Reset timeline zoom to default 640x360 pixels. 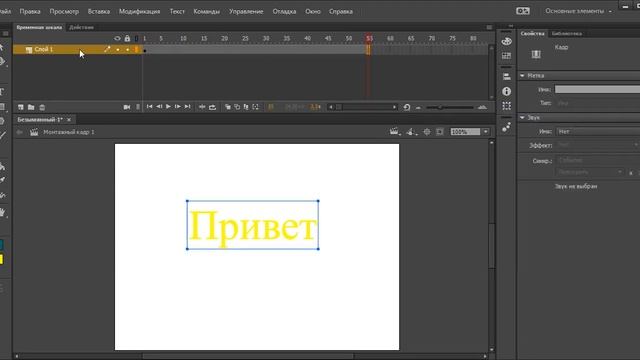[x=407, y=107]
